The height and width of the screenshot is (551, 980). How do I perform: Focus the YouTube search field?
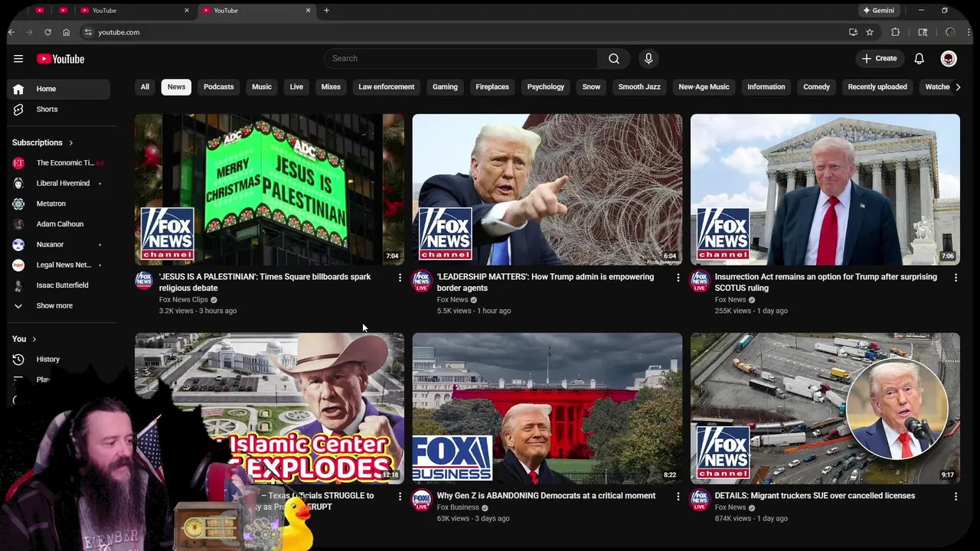click(x=461, y=59)
